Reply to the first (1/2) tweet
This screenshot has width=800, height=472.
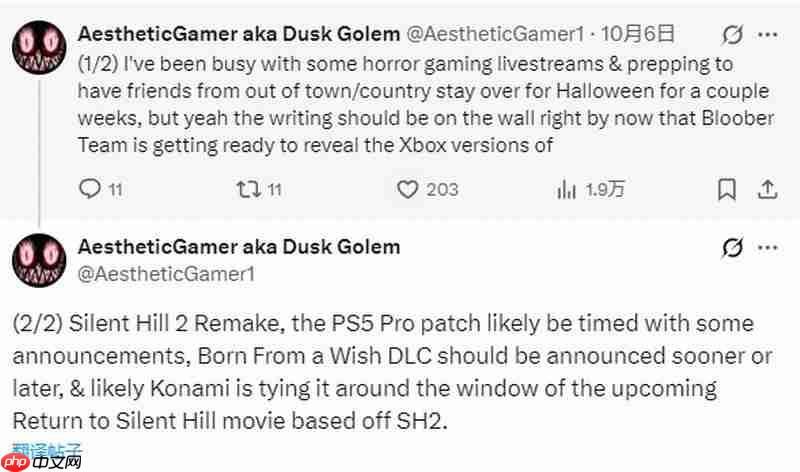click(x=90, y=188)
